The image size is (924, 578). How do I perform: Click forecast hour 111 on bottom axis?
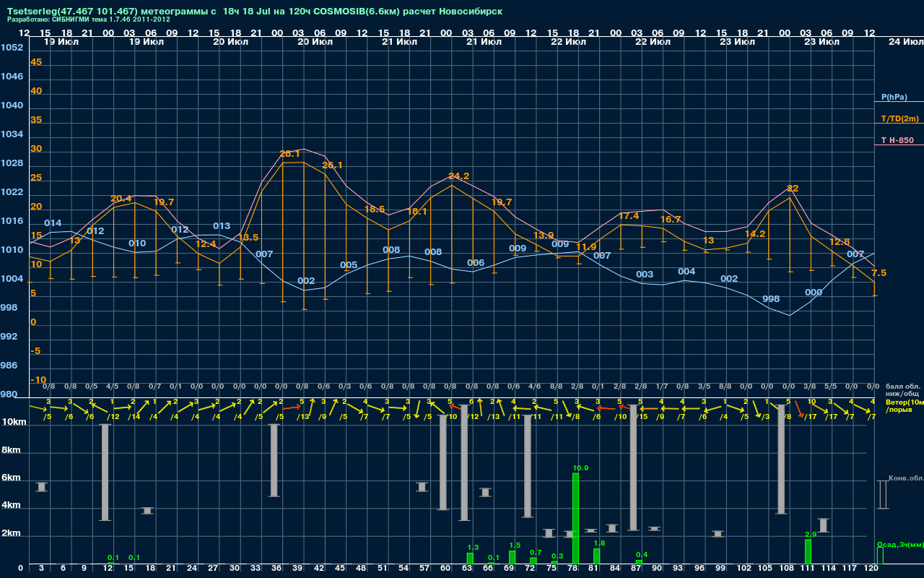(808, 569)
